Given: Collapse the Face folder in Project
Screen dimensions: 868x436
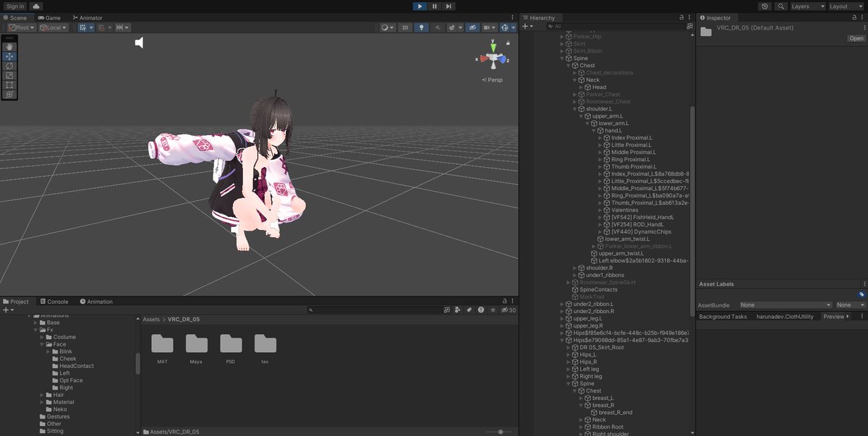Looking at the screenshot, I should point(43,344).
